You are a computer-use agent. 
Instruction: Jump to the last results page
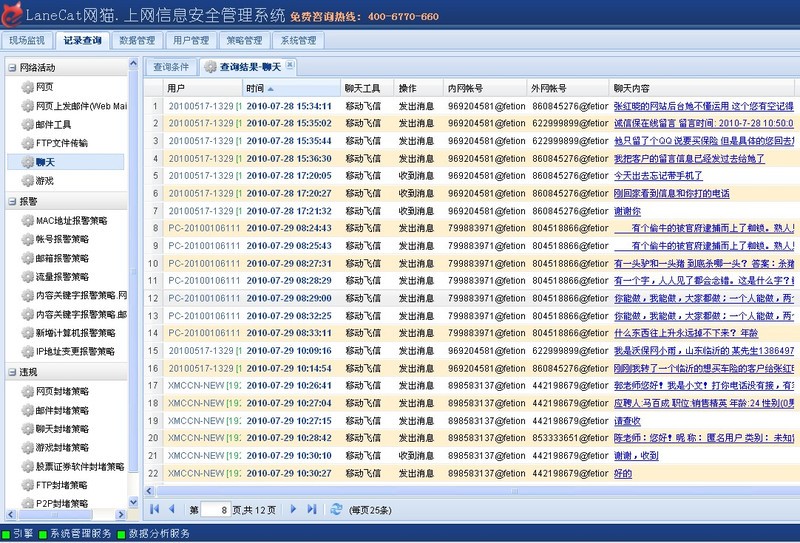tap(311, 509)
